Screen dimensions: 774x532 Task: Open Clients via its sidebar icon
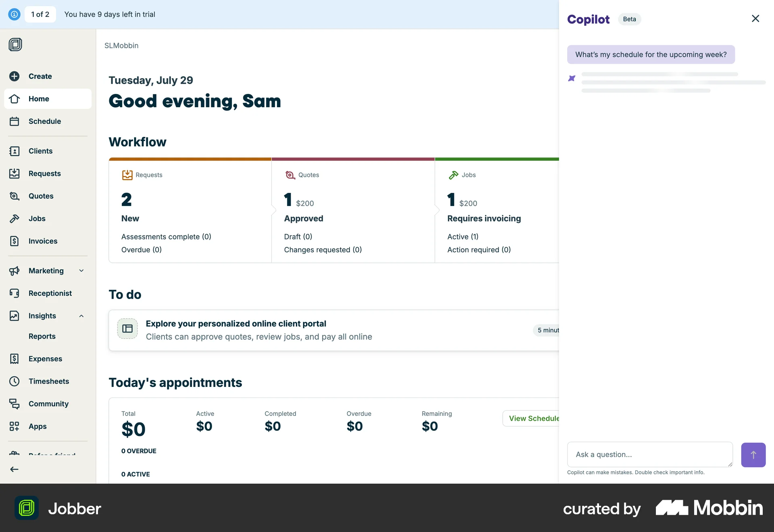point(15,151)
